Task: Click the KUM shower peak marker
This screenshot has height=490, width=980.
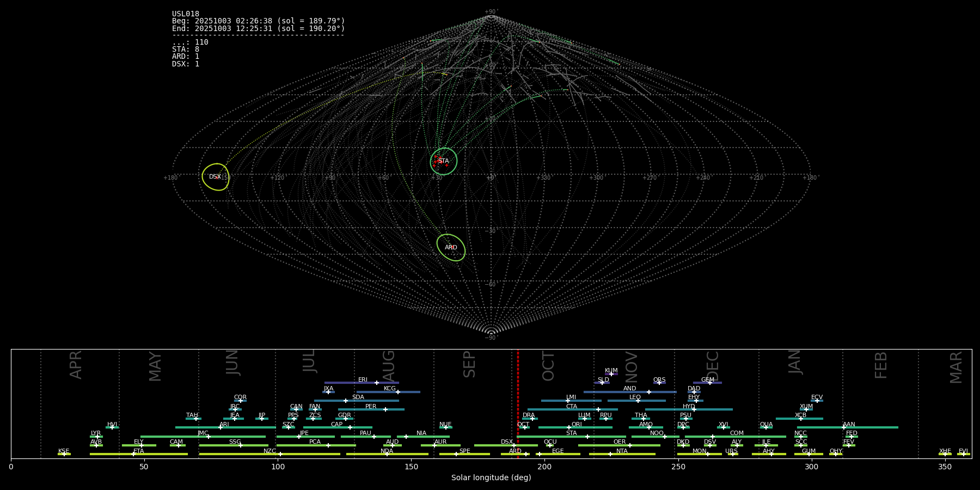Action: [611, 374]
